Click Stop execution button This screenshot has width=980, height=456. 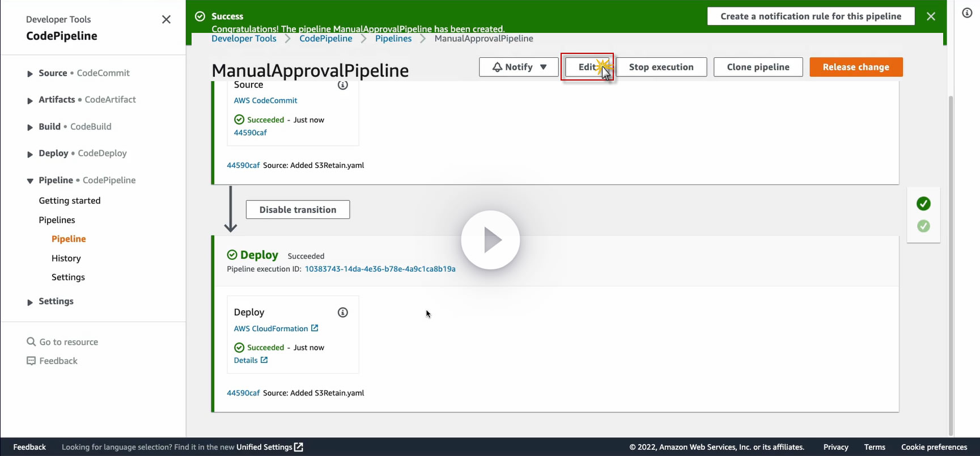661,67
